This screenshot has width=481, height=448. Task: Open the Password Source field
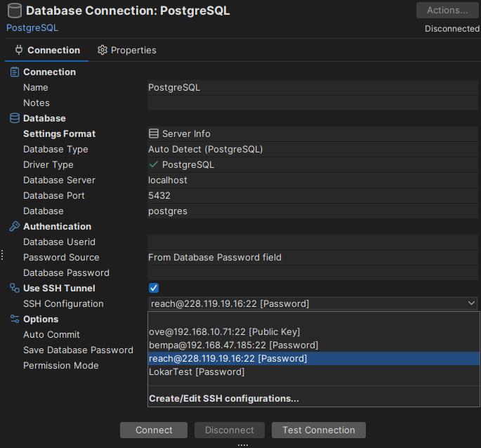coord(312,257)
